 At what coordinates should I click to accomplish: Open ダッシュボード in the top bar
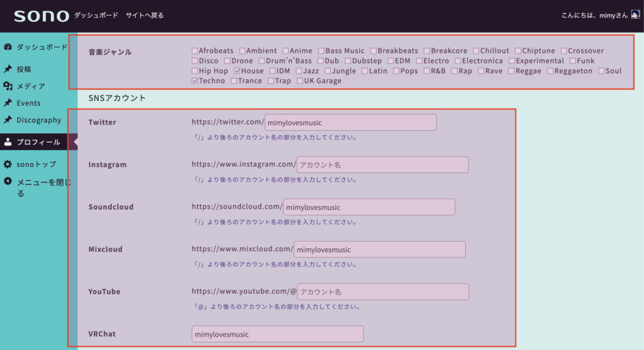click(x=96, y=15)
